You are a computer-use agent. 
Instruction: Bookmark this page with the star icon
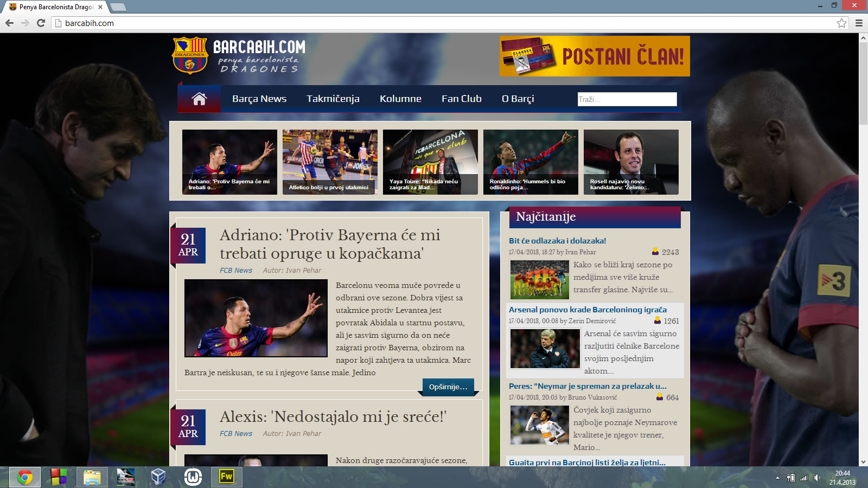click(x=841, y=23)
